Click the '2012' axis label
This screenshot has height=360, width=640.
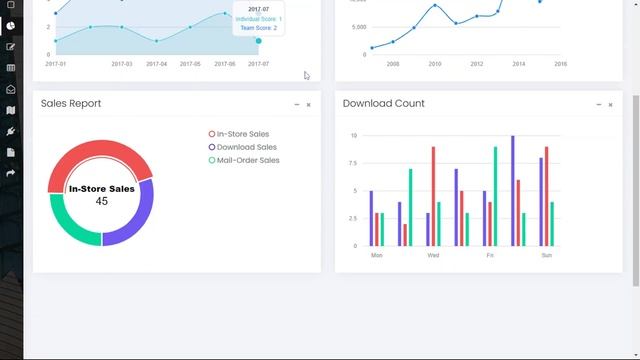click(477, 64)
